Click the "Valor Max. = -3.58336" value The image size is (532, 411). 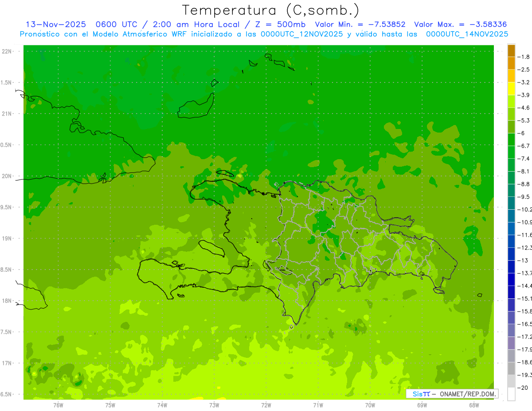(460, 24)
